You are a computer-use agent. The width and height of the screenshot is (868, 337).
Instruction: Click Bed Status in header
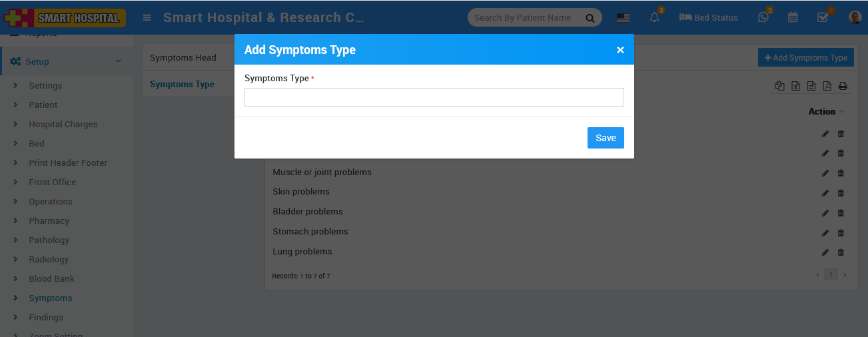pyautogui.click(x=708, y=18)
